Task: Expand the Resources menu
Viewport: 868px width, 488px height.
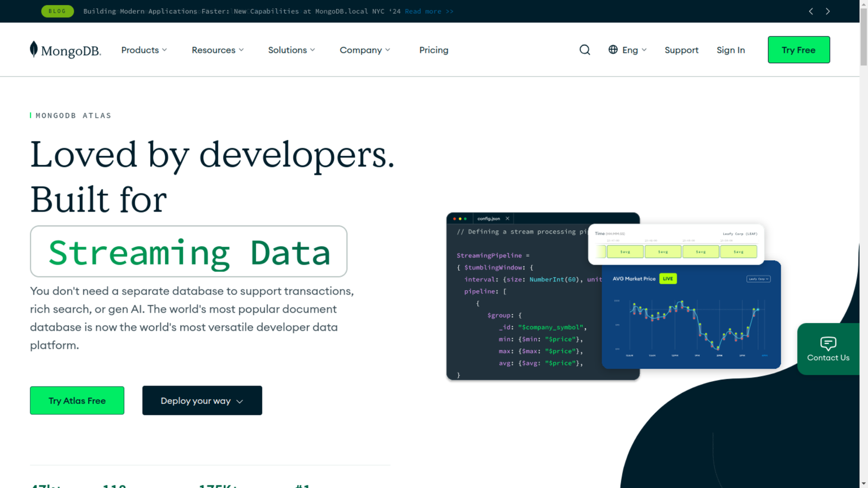Action: 218,50
